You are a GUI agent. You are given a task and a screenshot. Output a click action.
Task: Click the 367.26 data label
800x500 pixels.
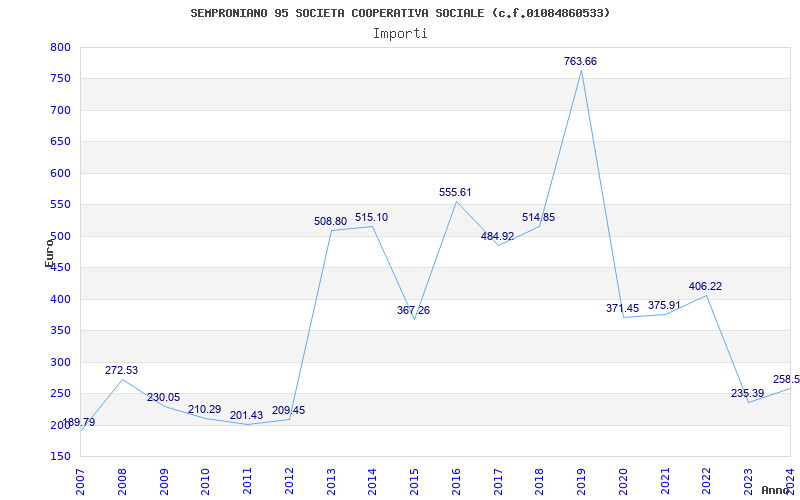coord(413,310)
